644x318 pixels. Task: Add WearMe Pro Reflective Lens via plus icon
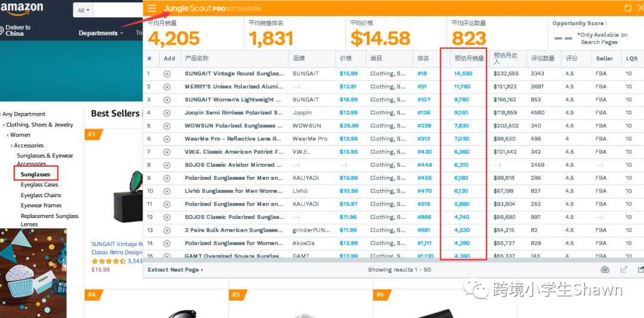(x=167, y=139)
